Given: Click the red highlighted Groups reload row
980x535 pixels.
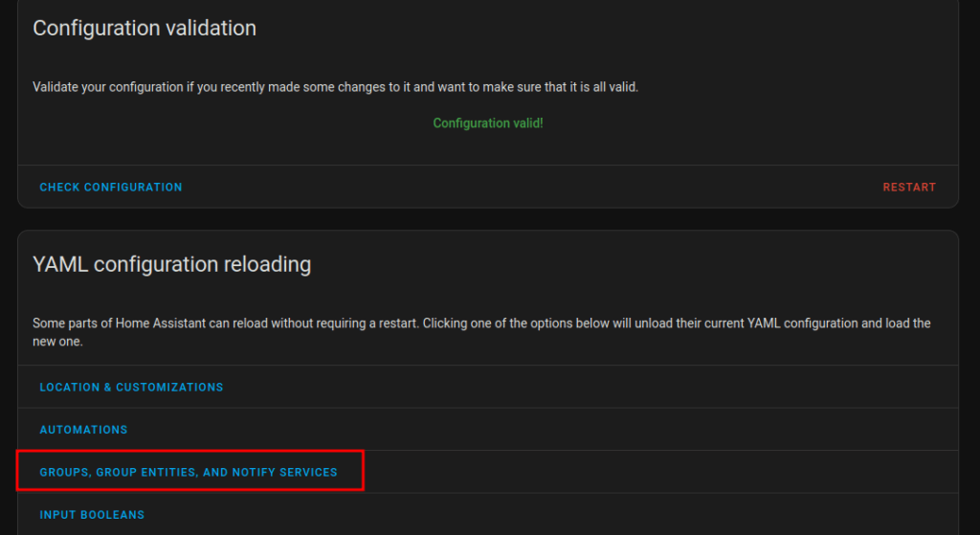Looking at the screenshot, I should (x=190, y=470).
